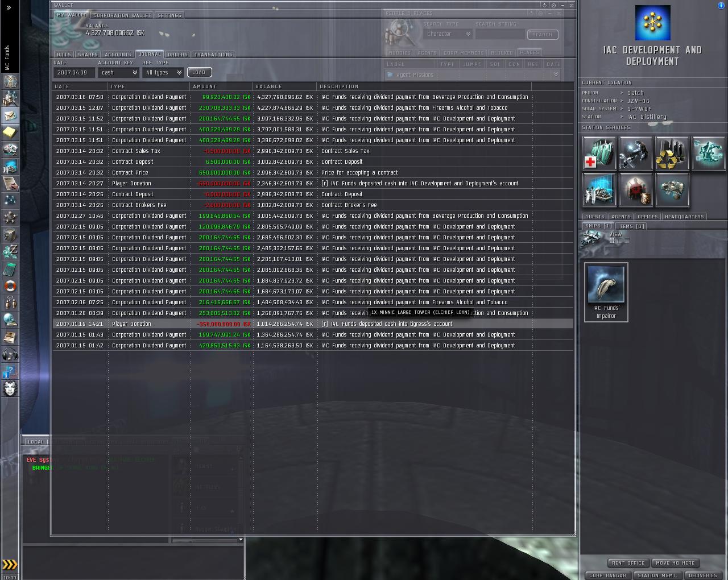Open the in-game browser globe icon
Screen dimensions: 728x580
[10, 320]
